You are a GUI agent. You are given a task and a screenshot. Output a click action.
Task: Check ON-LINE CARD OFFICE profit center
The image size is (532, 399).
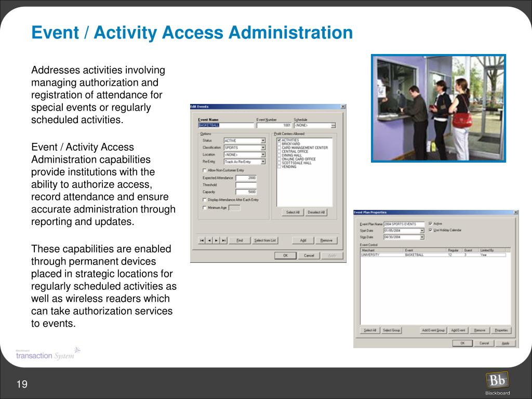279,159
